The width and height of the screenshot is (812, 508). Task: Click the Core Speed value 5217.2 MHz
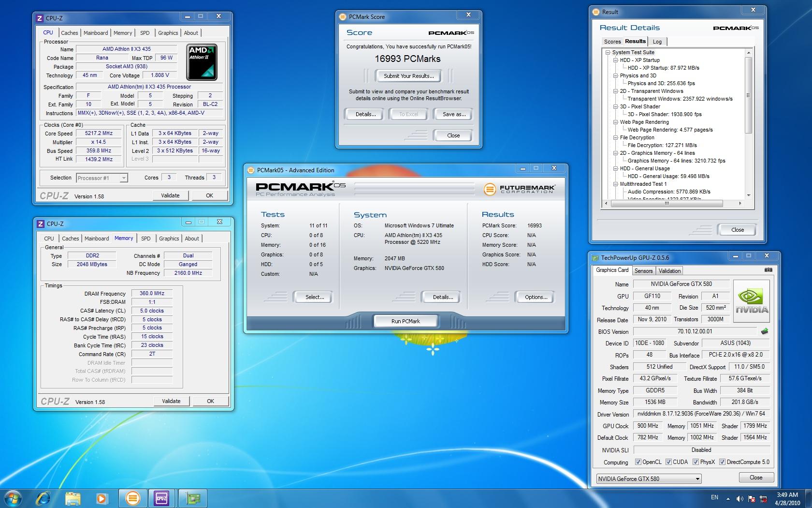click(x=99, y=133)
